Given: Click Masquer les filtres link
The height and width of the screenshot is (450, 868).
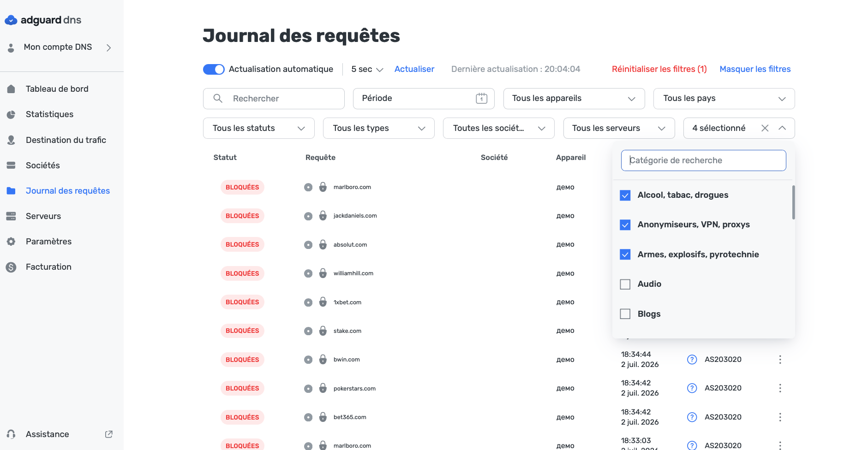Looking at the screenshot, I should (x=755, y=69).
